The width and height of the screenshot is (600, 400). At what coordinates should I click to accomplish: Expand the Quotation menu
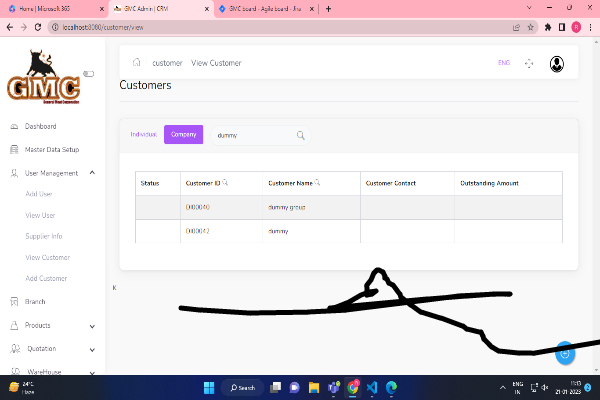[92, 349]
